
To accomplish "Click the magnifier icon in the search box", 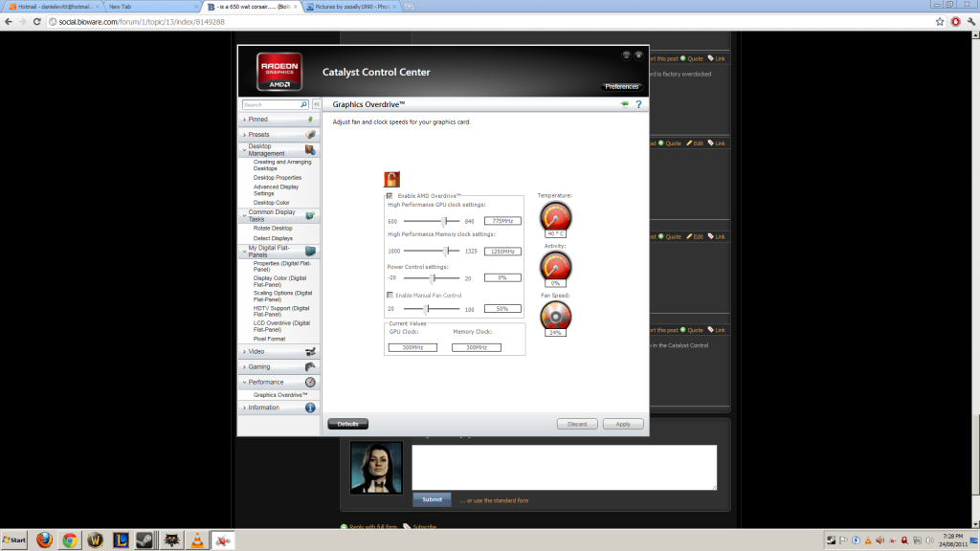I will (x=304, y=104).
